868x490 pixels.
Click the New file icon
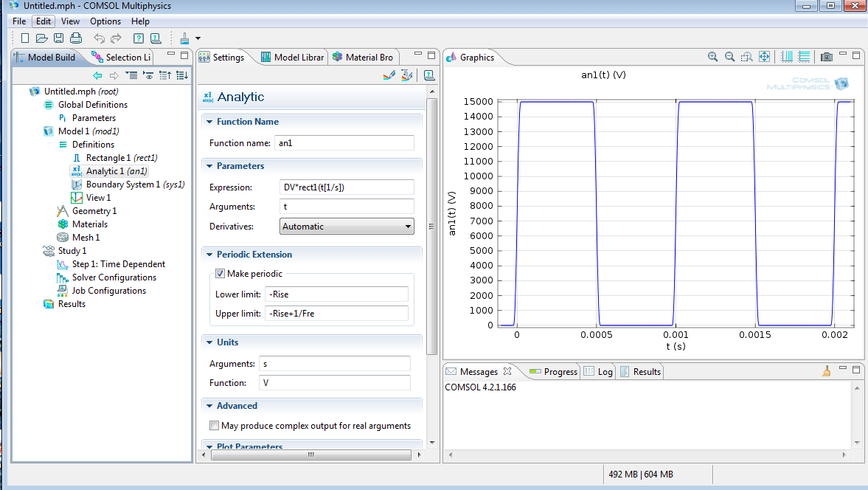[25, 38]
